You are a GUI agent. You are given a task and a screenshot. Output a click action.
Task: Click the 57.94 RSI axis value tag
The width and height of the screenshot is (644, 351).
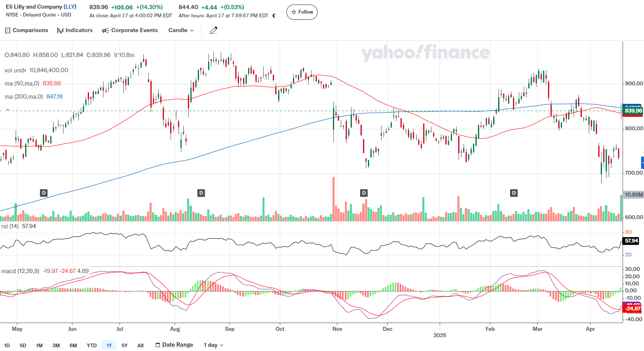pos(632,241)
